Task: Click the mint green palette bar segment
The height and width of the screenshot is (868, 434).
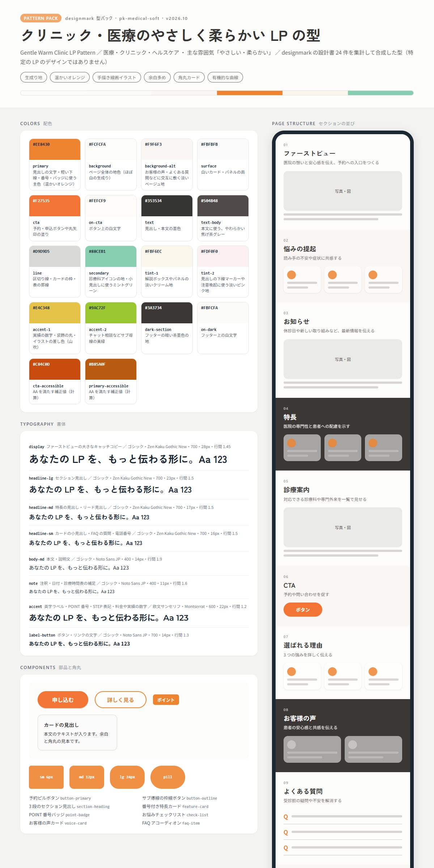Action: pyautogui.click(x=380, y=93)
